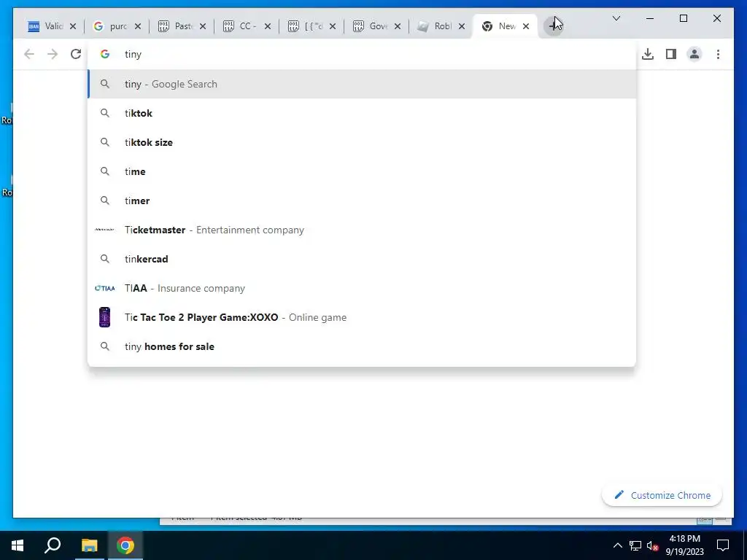Pick the 'timer' suggestion

pyautogui.click(x=362, y=201)
